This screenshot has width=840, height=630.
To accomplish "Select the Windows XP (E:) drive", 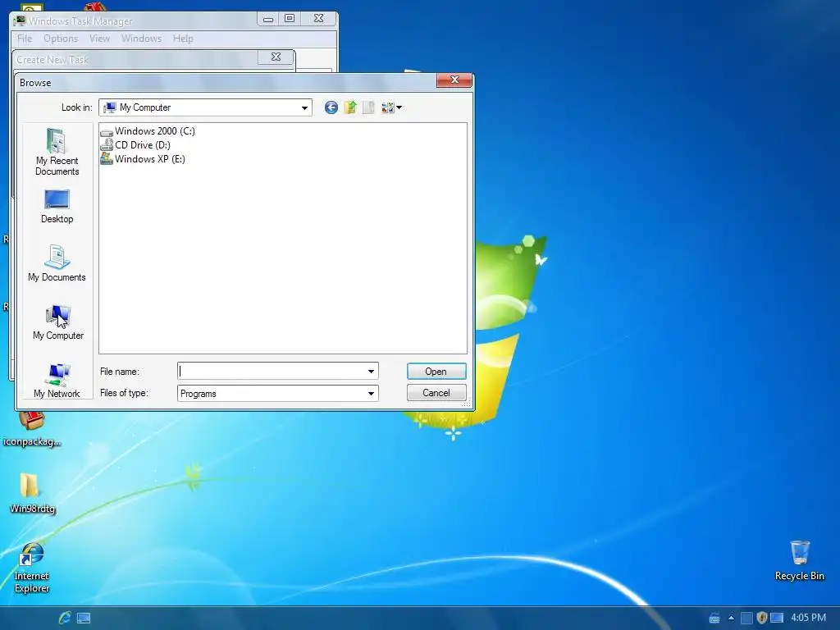I will [143, 159].
